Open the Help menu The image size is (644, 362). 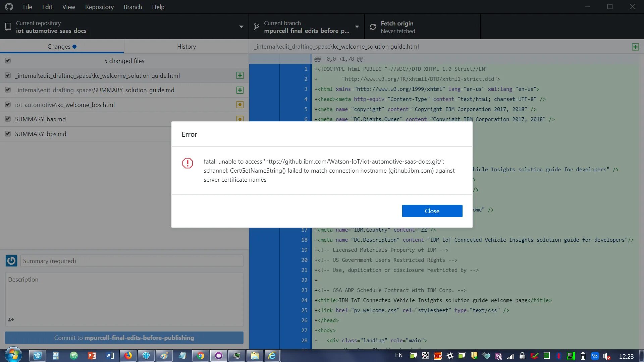[x=158, y=7]
